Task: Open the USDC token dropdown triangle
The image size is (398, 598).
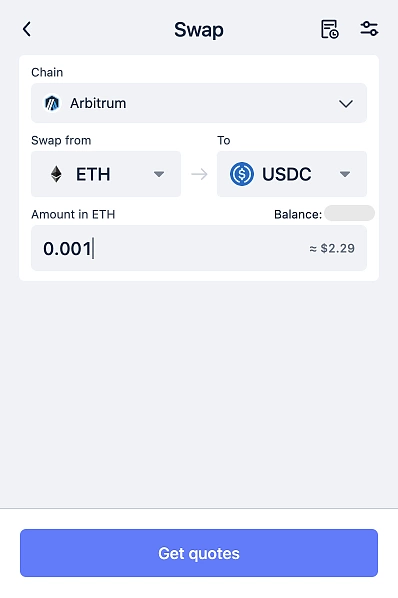Action: pyautogui.click(x=345, y=174)
